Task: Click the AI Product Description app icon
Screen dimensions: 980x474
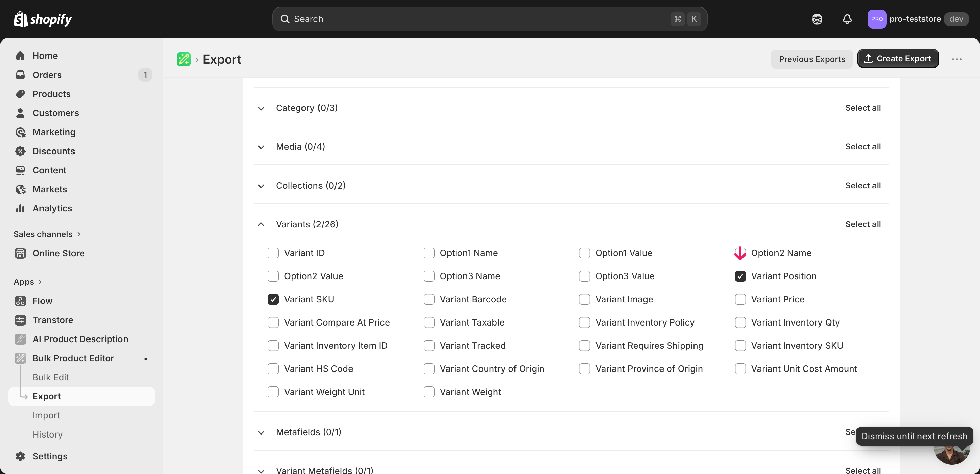Action: (20, 338)
